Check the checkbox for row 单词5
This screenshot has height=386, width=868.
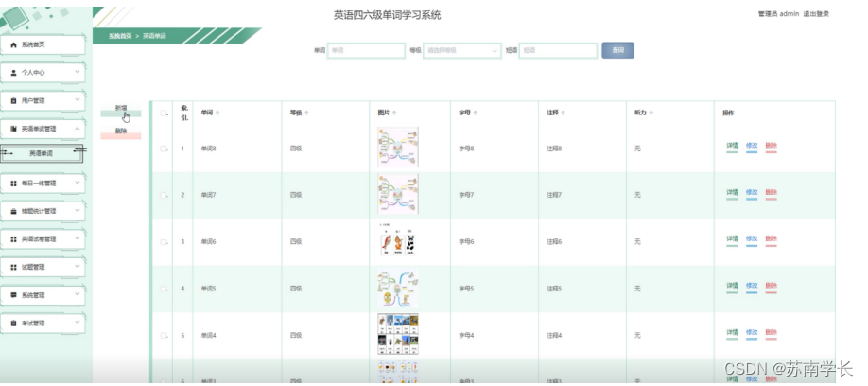[x=164, y=289]
